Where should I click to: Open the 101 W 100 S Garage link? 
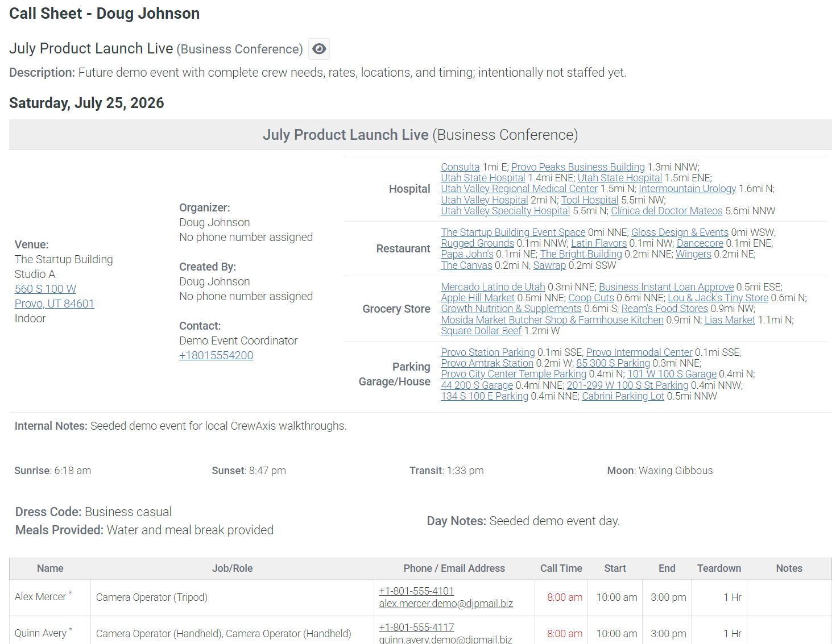coord(672,374)
